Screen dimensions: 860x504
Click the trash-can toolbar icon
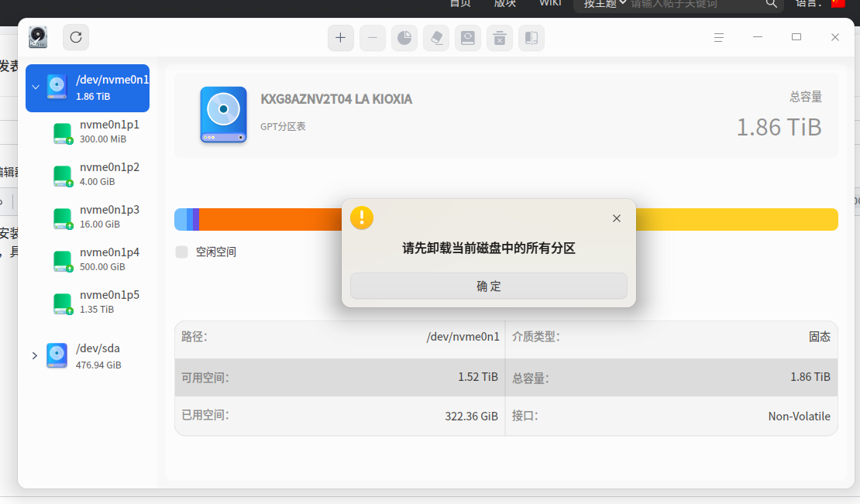pyautogui.click(x=500, y=38)
